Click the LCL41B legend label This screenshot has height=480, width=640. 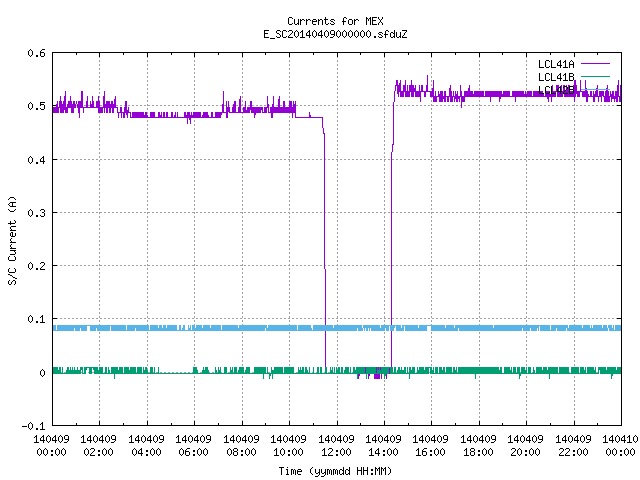point(556,77)
